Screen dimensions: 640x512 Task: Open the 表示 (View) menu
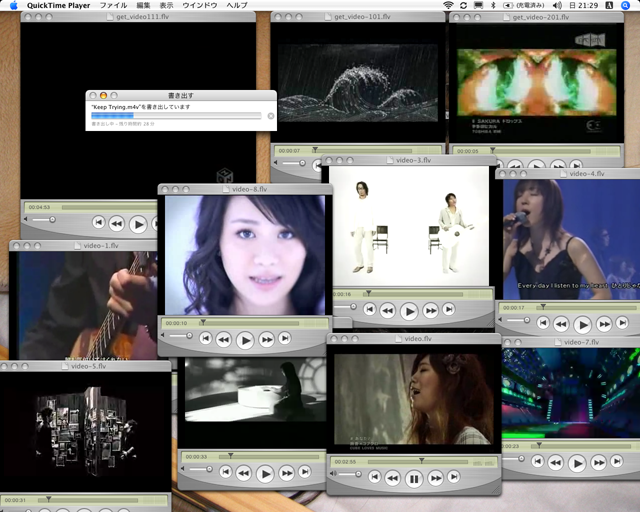tap(166, 5)
